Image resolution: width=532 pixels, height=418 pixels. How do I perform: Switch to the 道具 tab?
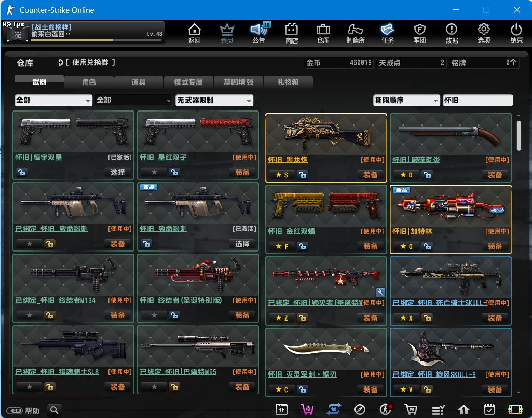139,82
